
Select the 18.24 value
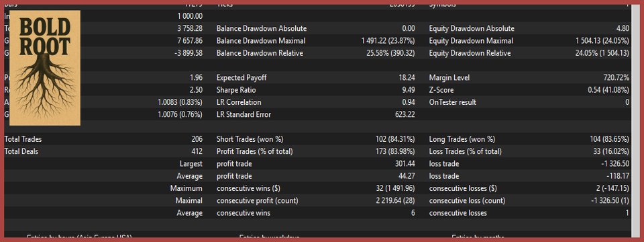407,78
